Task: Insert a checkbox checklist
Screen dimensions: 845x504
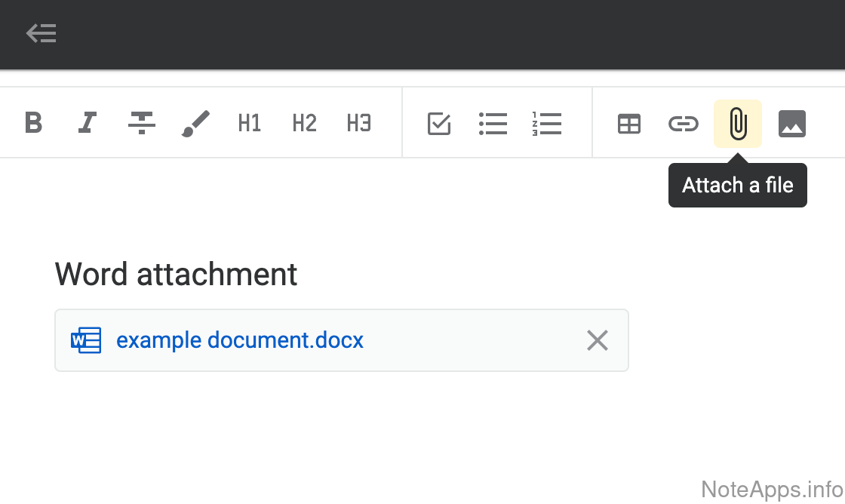Action: tap(439, 123)
